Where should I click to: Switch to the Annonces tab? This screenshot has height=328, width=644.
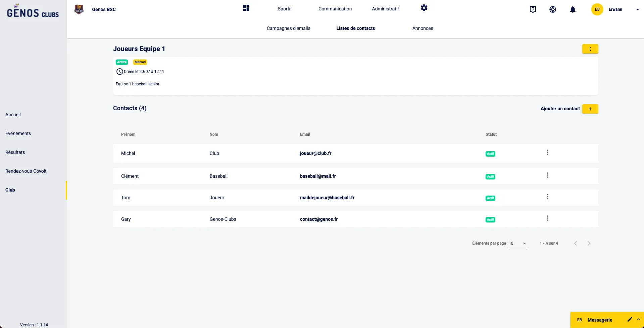423,28
